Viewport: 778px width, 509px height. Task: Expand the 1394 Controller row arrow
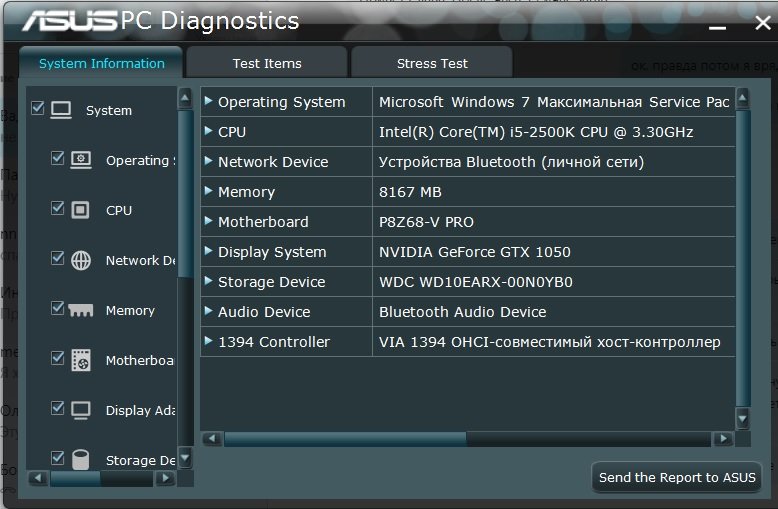click(208, 341)
